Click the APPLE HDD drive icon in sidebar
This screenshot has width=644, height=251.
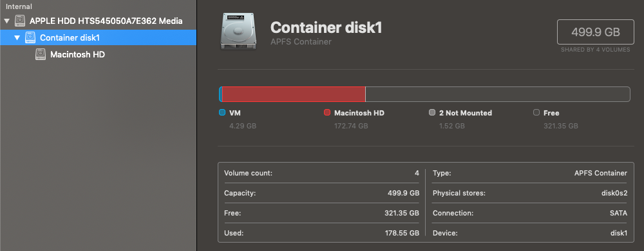click(20, 21)
